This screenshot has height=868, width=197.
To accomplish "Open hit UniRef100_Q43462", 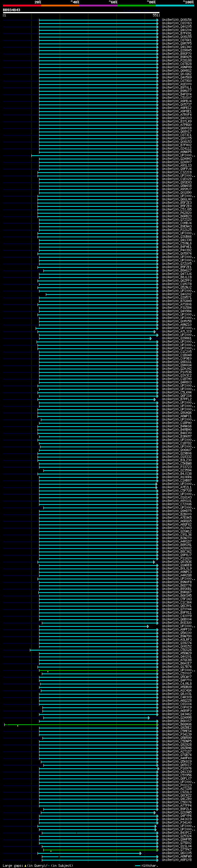I will [176, 714].
